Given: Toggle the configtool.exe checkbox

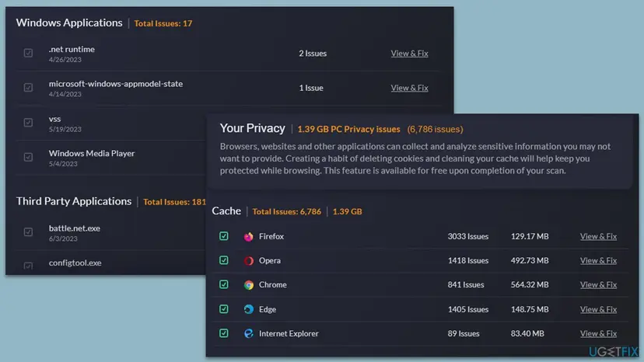Looking at the screenshot, I should 28,266.
